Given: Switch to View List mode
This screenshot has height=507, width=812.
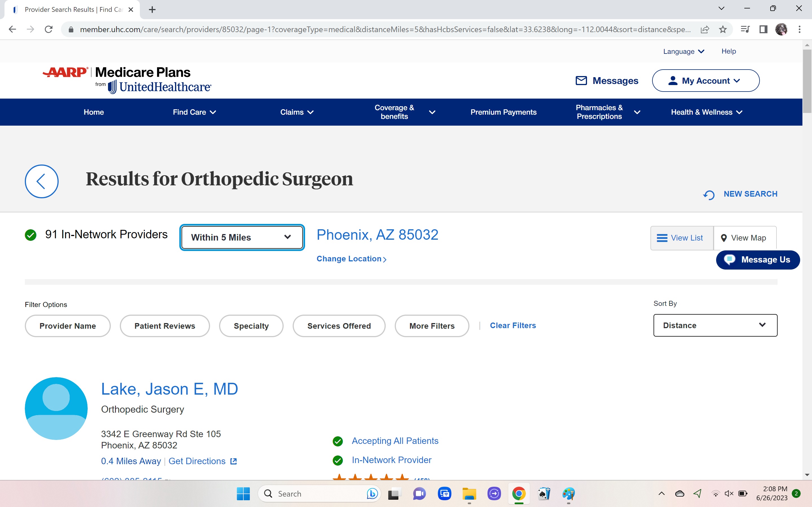Looking at the screenshot, I should pos(681,238).
